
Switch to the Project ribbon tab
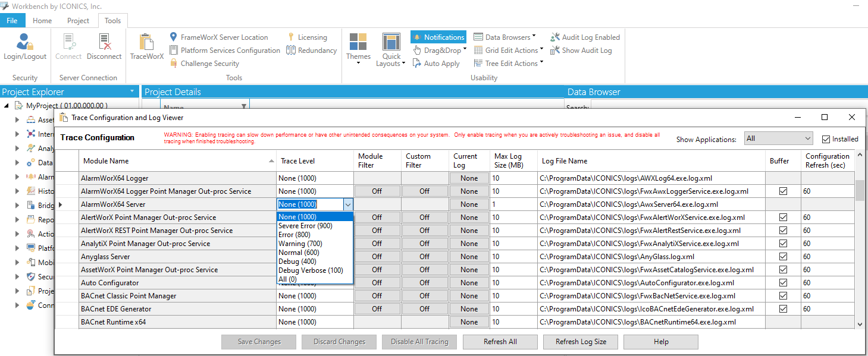(x=78, y=21)
